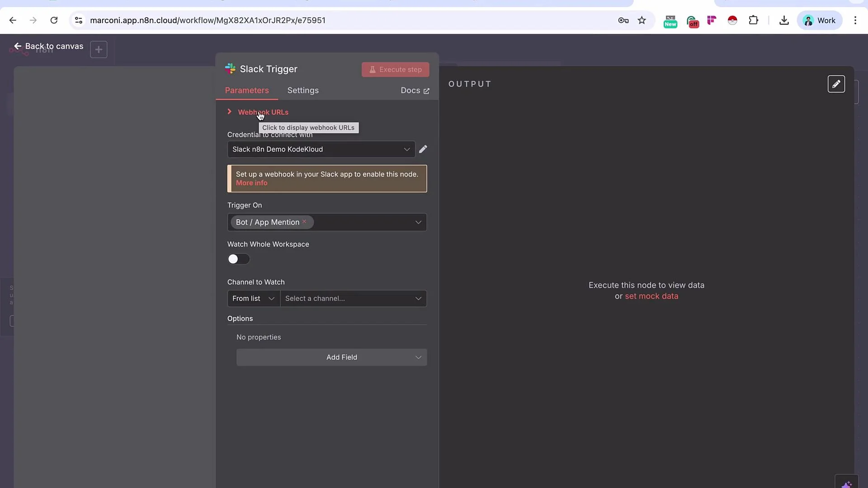868x488 pixels.
Task: Open the browser downloads icon
Action: click(784, 20)
